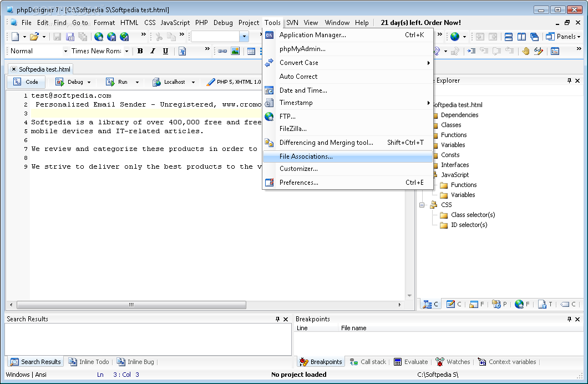Click the Breakpoints ladybug tab icon
The height and width of the screenshot is (384, 588).
(304, 362)
